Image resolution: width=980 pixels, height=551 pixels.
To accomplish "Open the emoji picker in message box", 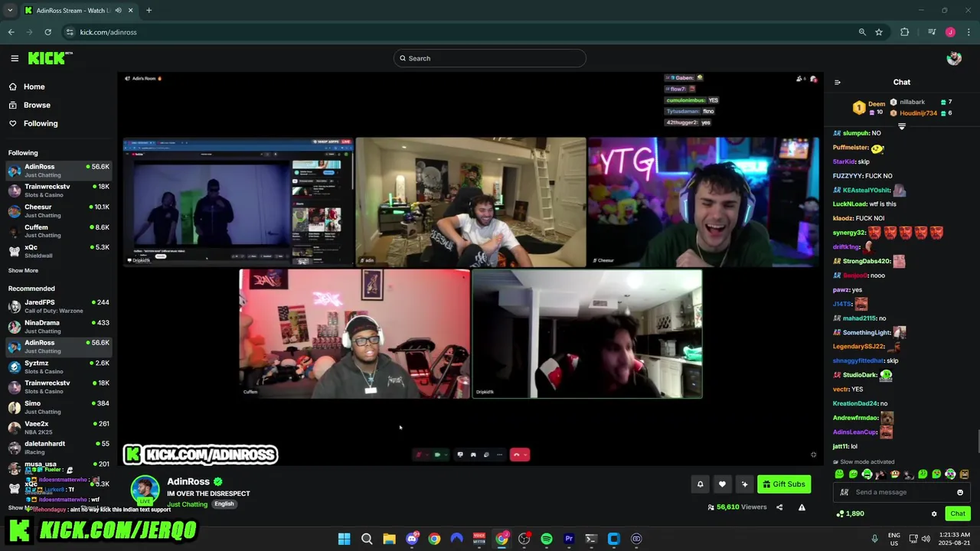I will 960,492.
